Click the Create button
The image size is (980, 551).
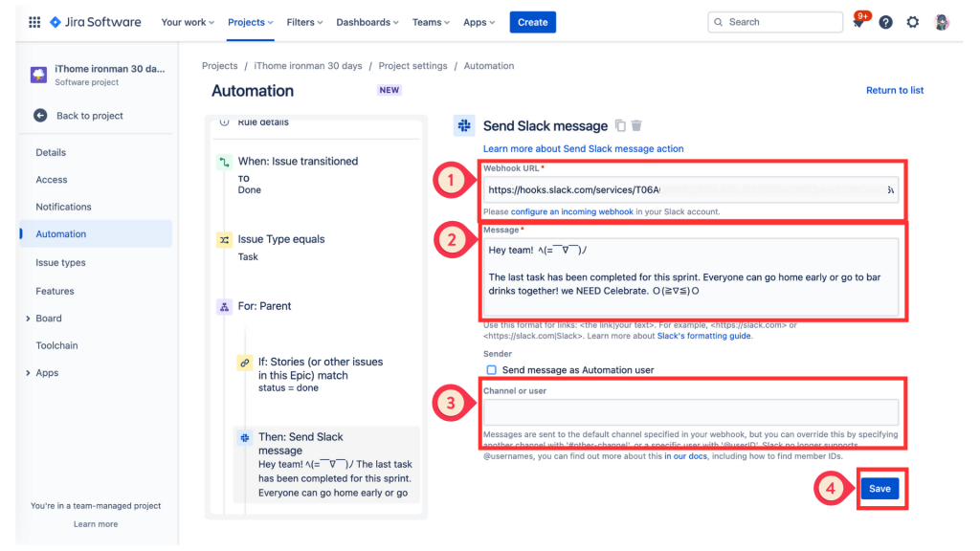(x=532, y=22)
